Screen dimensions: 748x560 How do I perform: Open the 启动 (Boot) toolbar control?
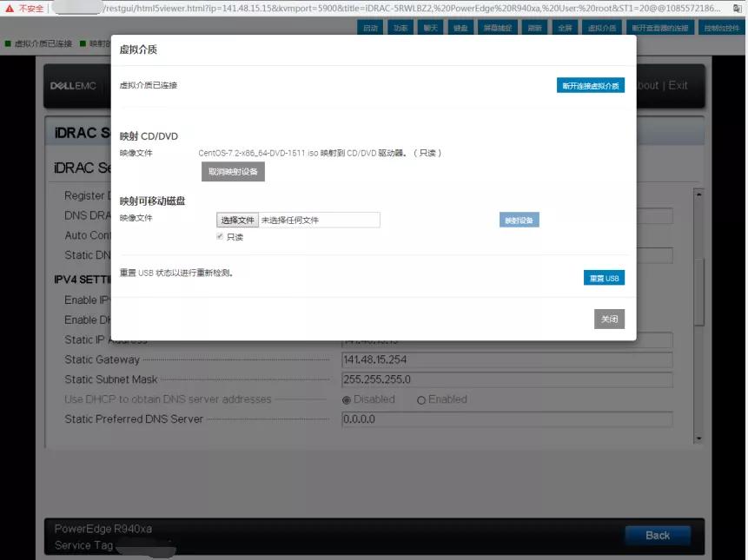[371, 27]
